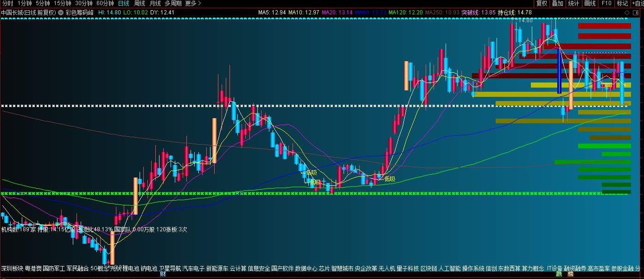The image size is (644, 279).
Task: Add stock to watchlist with +自选
Action: 638,3
